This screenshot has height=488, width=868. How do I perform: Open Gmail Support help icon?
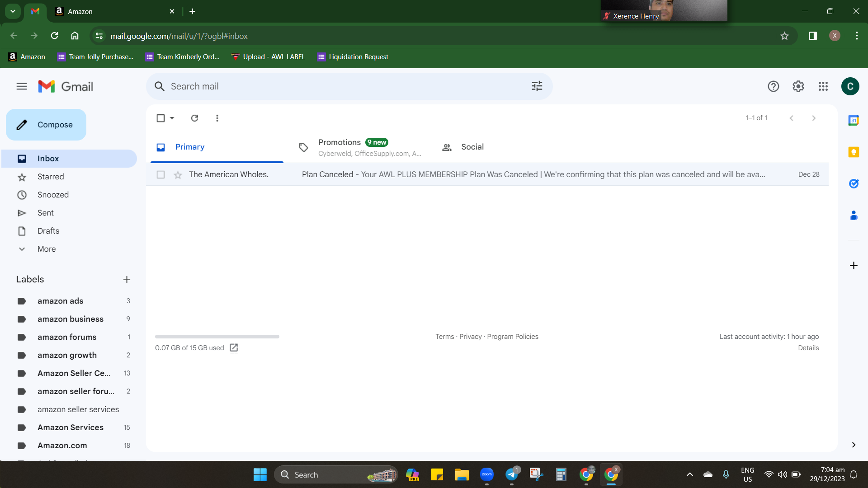click(x=773, y=86)
